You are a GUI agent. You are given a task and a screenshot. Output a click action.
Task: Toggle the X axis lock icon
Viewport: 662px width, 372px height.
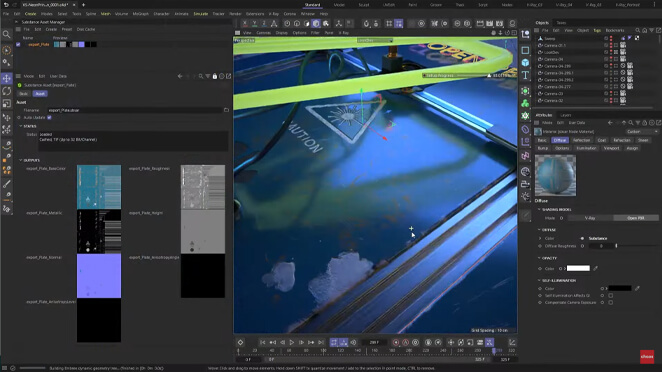click(245, 24)
